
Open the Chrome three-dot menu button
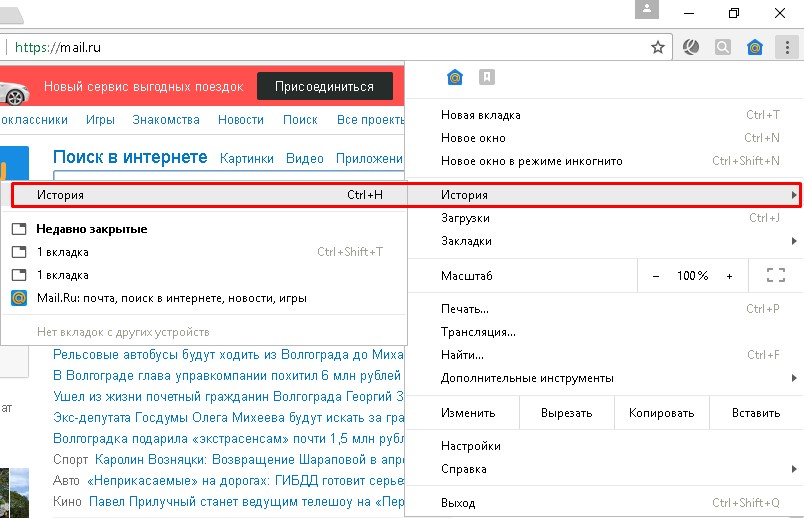(x=787, y=47)
